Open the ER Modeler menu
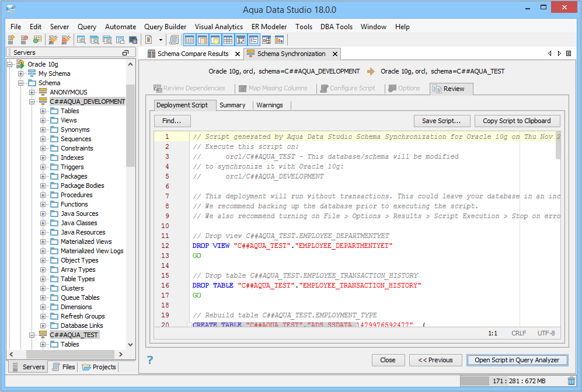This screenshot has width=582, height=392. tap(269, 27)
